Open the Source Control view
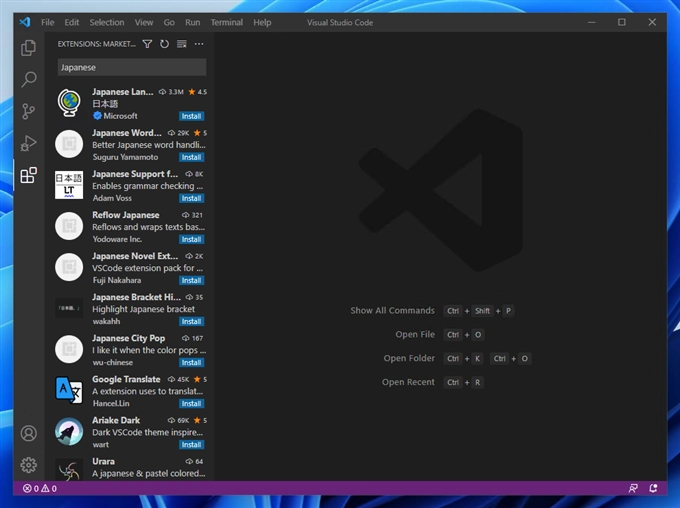This screenshot has height=508, width=680. 29,111
